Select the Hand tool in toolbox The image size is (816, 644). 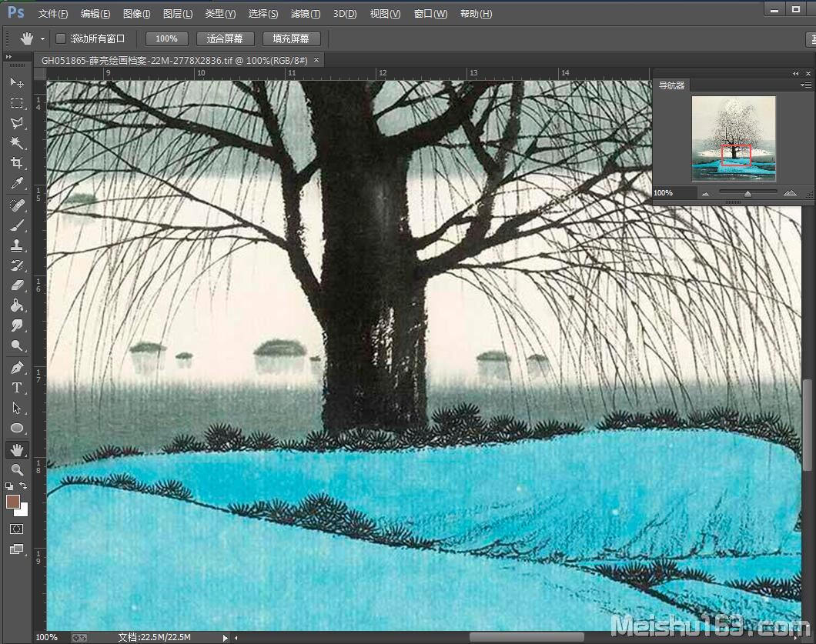[17, 450]
